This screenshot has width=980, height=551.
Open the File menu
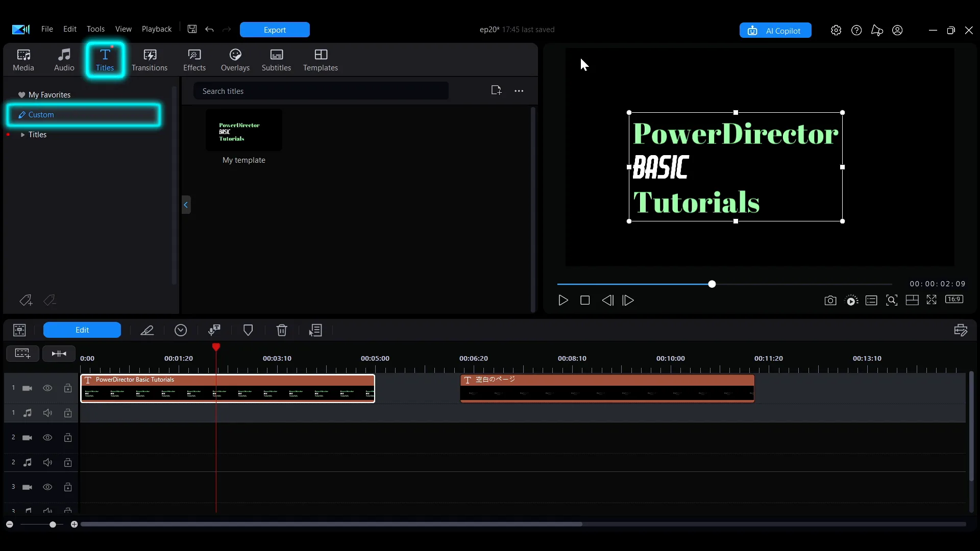(x=47, y=29)
